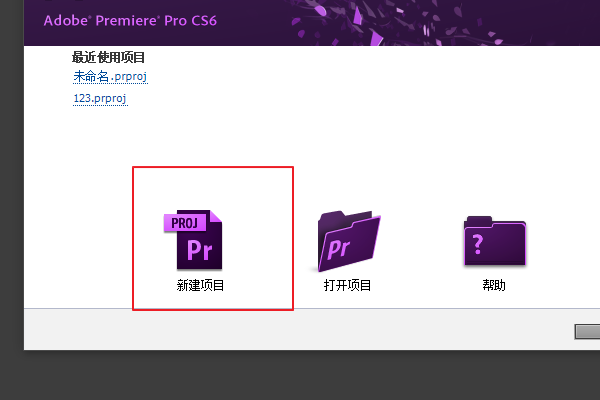Select the pink PROJ tag on the project icon
Image resolution: width=600 pixels, height=400 pixels.
pos(185,223)
